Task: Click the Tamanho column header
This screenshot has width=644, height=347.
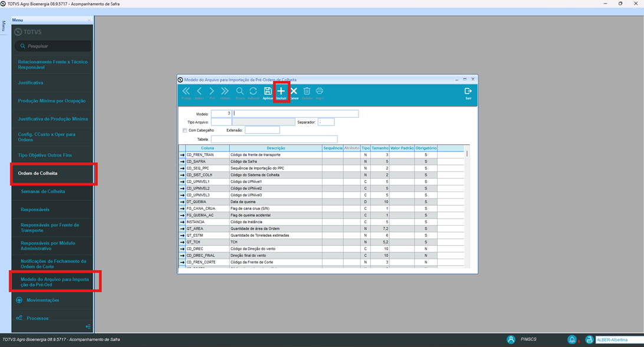Action: point(380,148)
